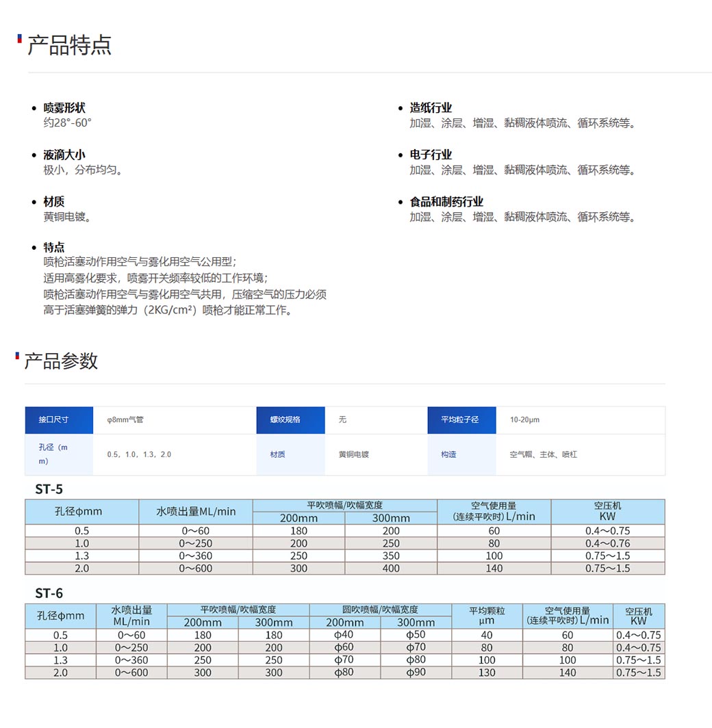This screenshot has height=728, width=712.
Task: Click the 电子行业 bullet title
Action: tap(431, 155)
